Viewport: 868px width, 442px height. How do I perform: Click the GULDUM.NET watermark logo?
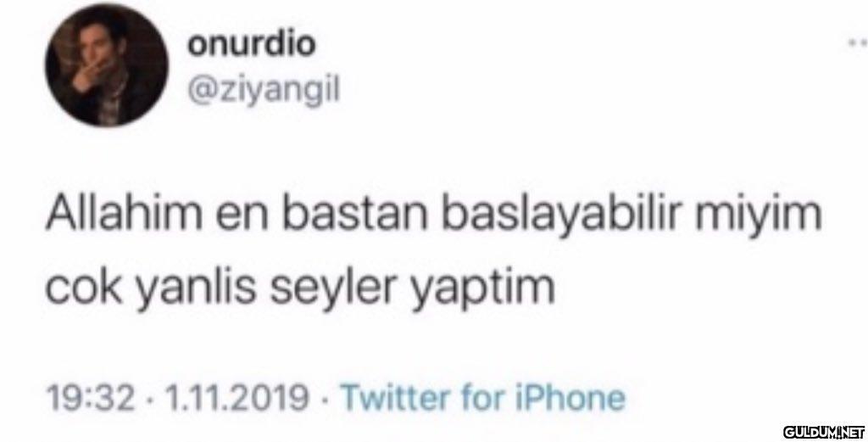[x=824, y=431]
